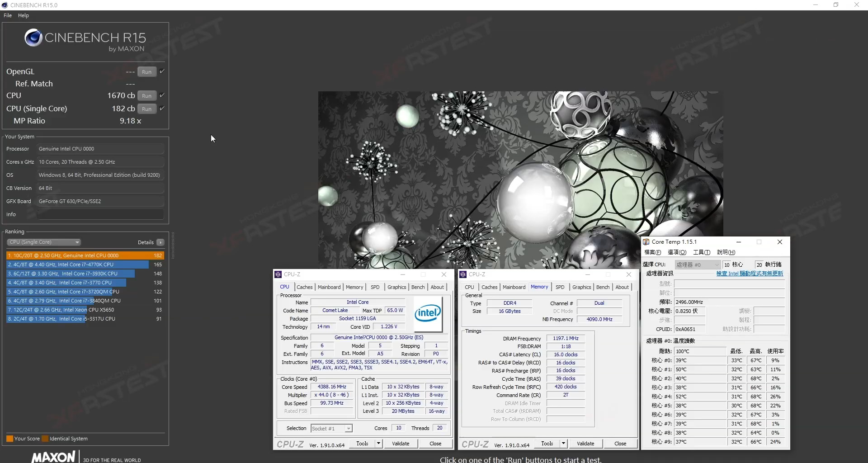Open the Bench tab in right CPU-Z window
This screenshot has width=868, height=463.
coord(603,287)
